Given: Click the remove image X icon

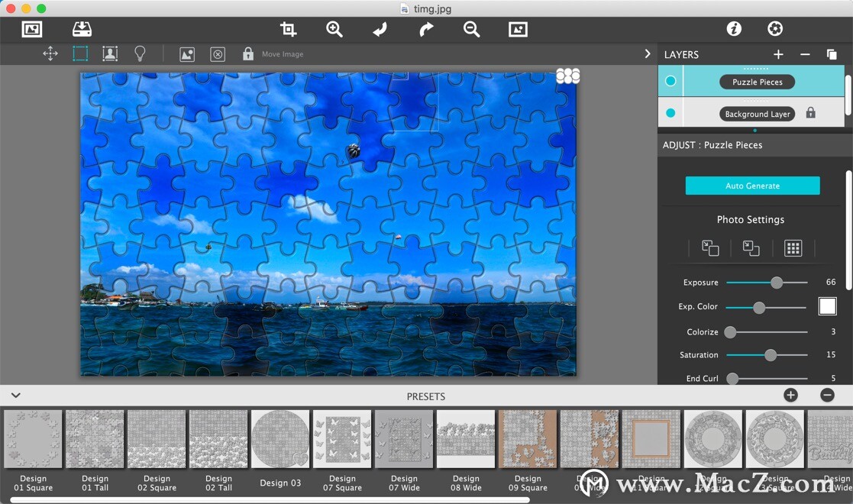Looking at the screenshot, I should pos(218,54).
